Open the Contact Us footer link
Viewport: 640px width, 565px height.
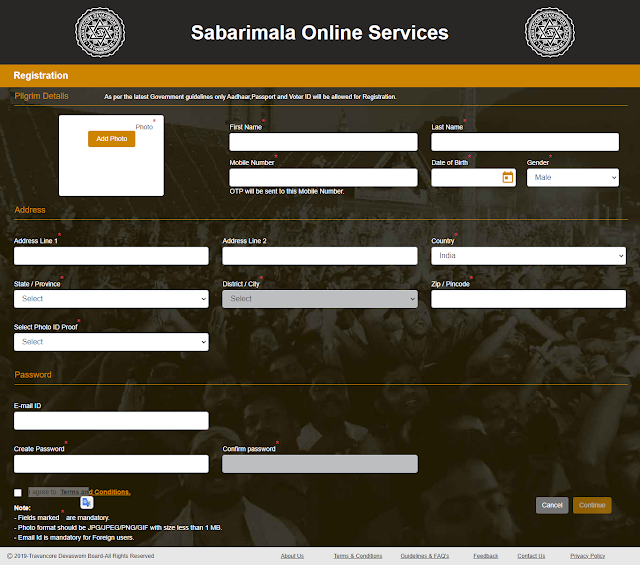click(531, 556)
